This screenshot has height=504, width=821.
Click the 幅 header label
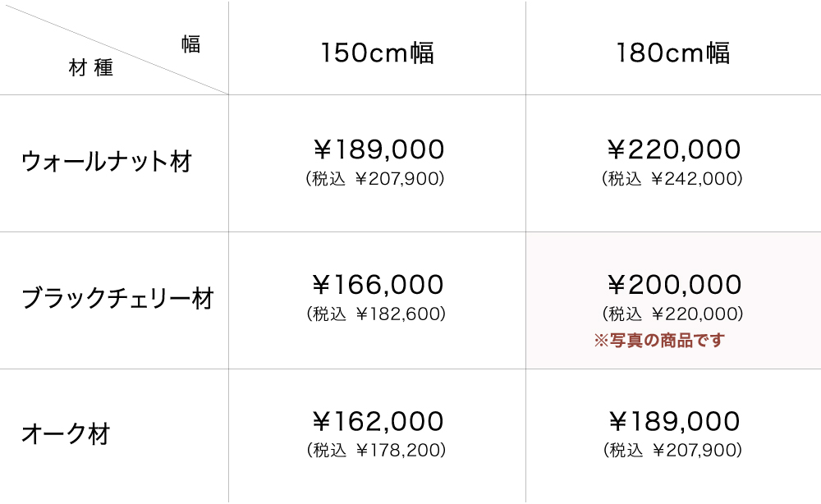pyautogui.click(x=191, y=44)
